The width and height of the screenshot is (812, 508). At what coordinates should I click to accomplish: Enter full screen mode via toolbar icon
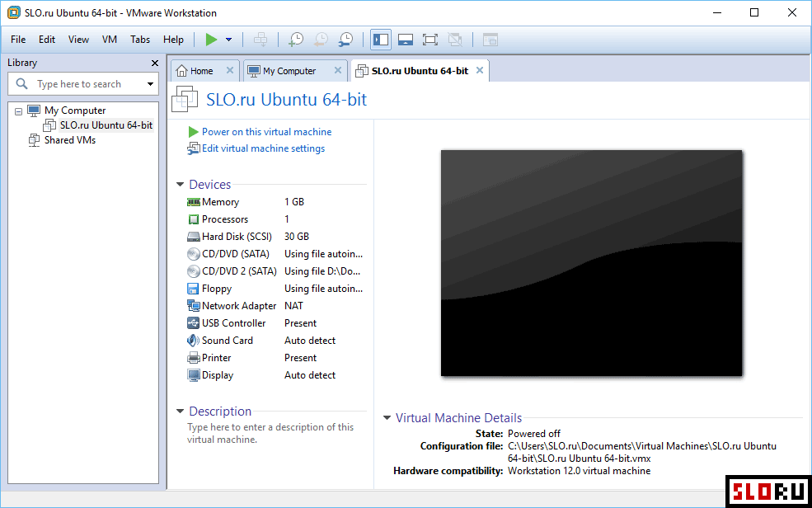point(429,40)
